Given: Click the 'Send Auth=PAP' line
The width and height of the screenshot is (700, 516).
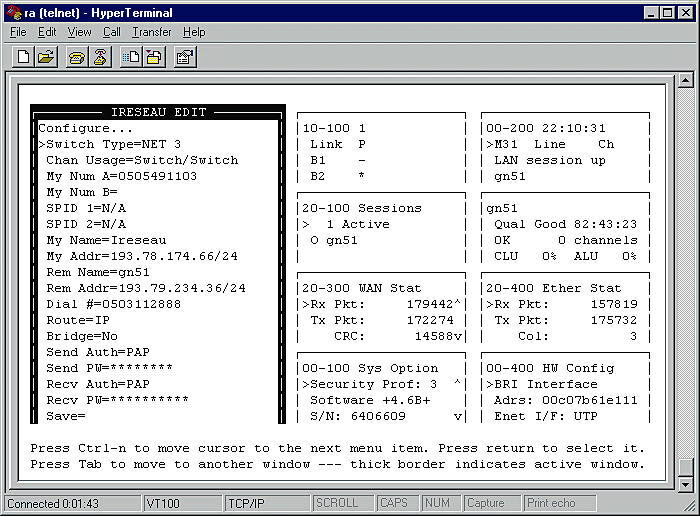Looking at the screenshot, I should tap(98, 352).
